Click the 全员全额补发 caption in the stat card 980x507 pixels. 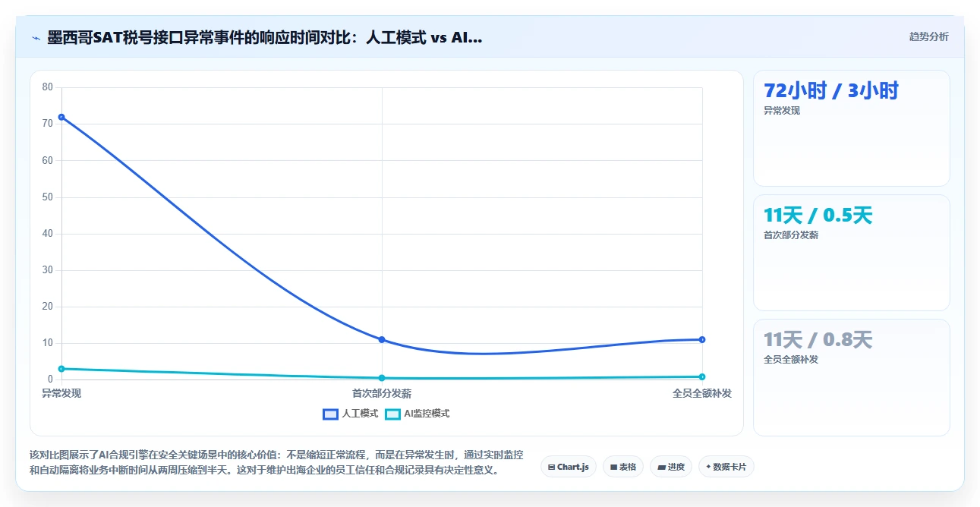791,360
